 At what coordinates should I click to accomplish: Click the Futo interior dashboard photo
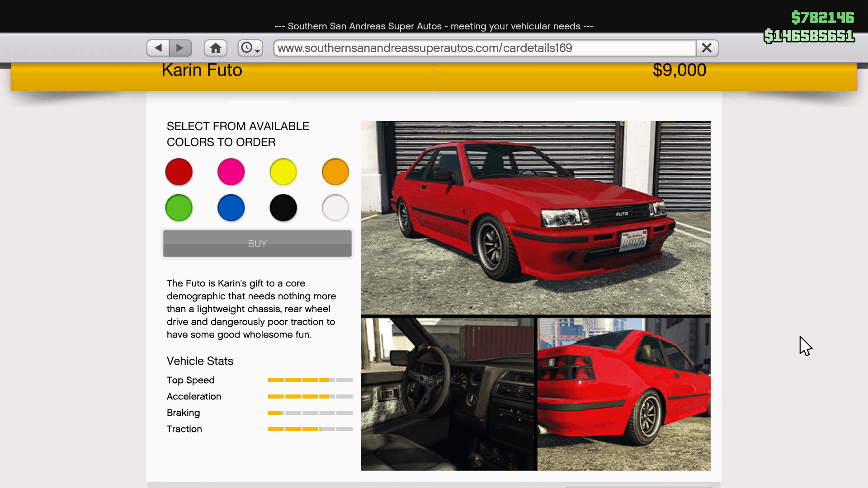[448, 394]
